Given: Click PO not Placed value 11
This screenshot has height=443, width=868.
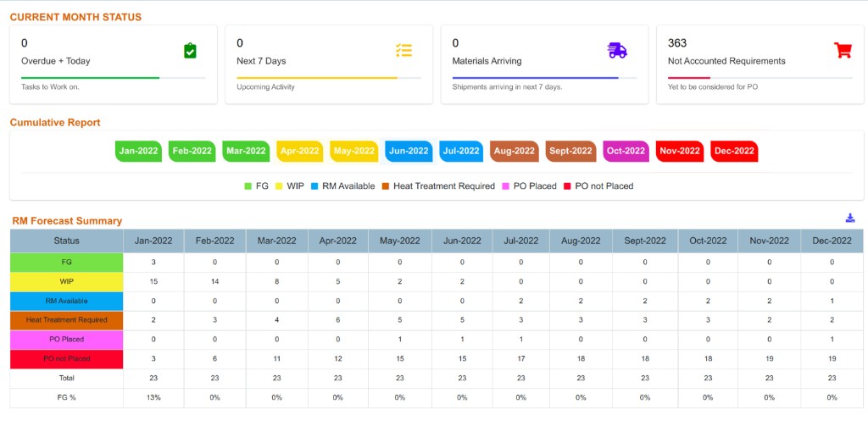Looking at the screenshot, I should pyautogui.click(x=277, y=359).
